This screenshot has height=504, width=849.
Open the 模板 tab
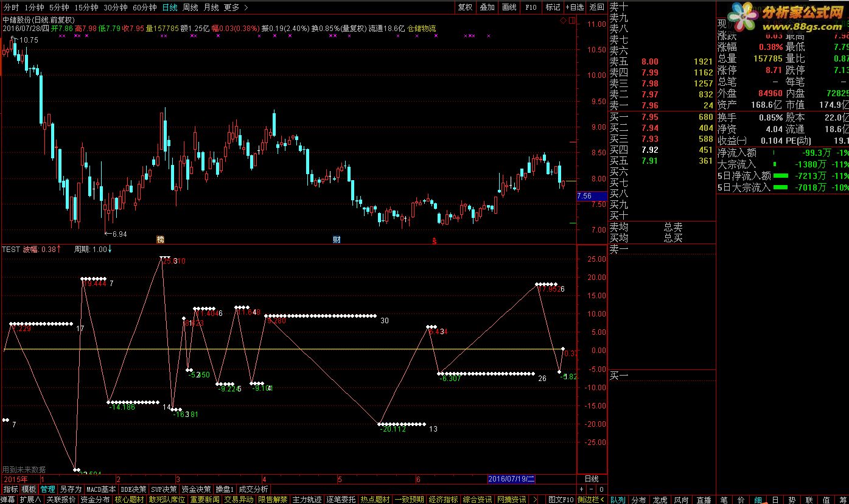pyautogui.click(x=29, y=489)
